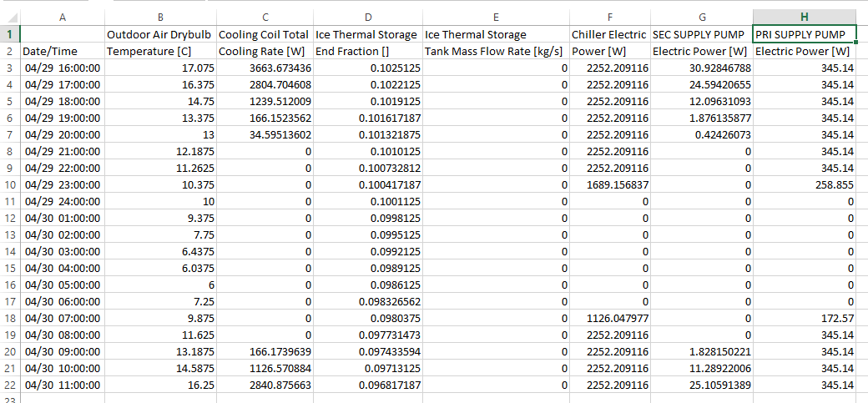This screenshot has height=403, width=868.
Task: Select column E header
Action: (x=496, y=18)
